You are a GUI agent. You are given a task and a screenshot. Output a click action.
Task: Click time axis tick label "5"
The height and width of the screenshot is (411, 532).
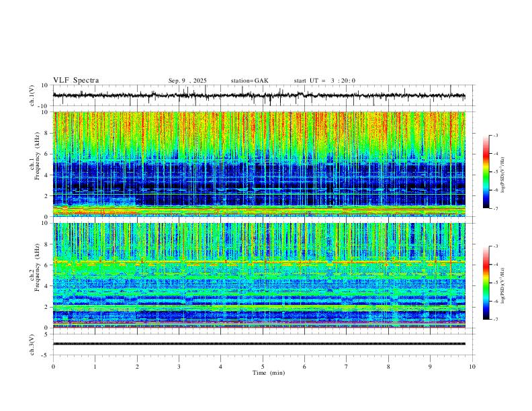tap(263, 367)
